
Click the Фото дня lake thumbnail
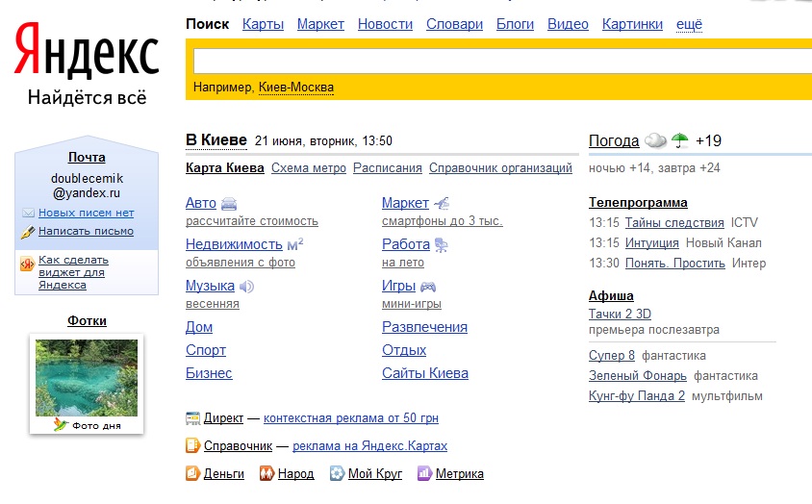[x=87, y=377]
